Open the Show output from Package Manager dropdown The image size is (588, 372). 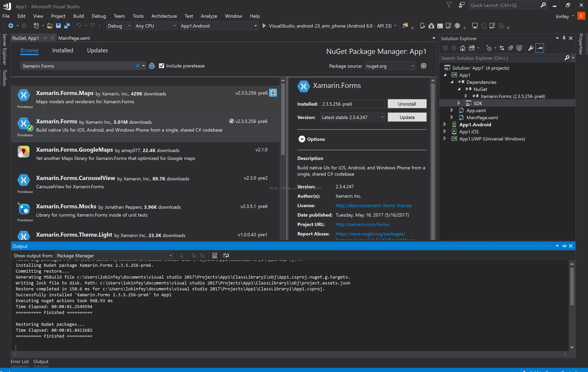tap(114, 256)
